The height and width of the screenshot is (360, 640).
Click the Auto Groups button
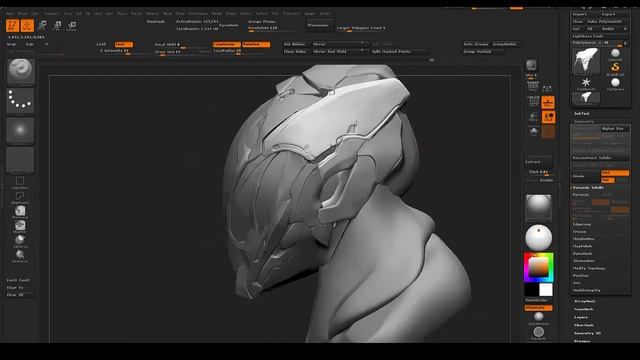(x=476, y=44)
